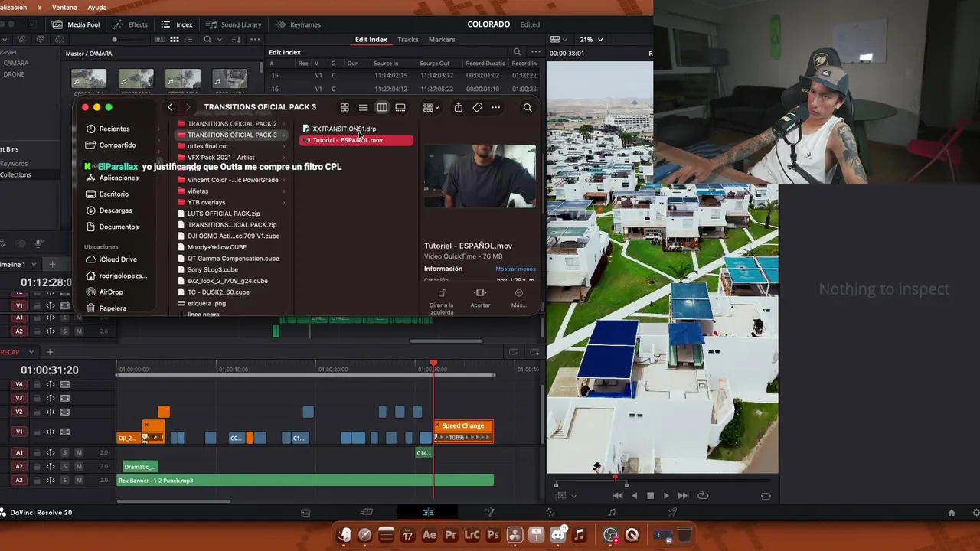
Task: Open Descargas in Finder sidebar
Action: [x=116, y=210]
